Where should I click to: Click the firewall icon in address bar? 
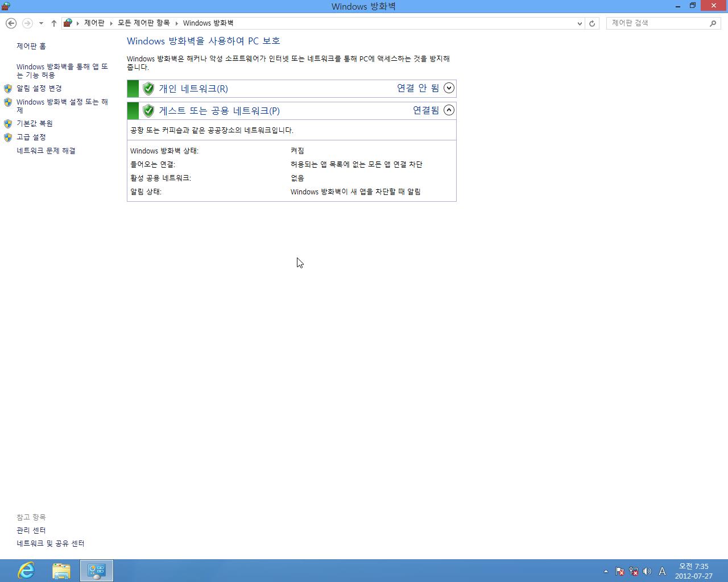(x=68, y=23)
